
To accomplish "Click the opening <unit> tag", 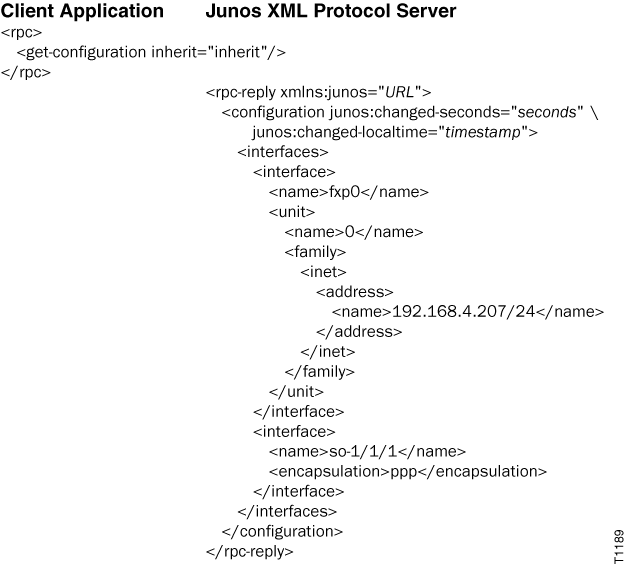I will [292, 212].
